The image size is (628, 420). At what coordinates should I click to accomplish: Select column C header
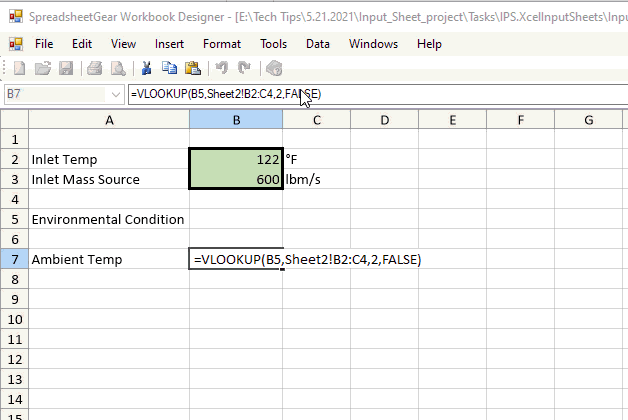coord(316,120)
